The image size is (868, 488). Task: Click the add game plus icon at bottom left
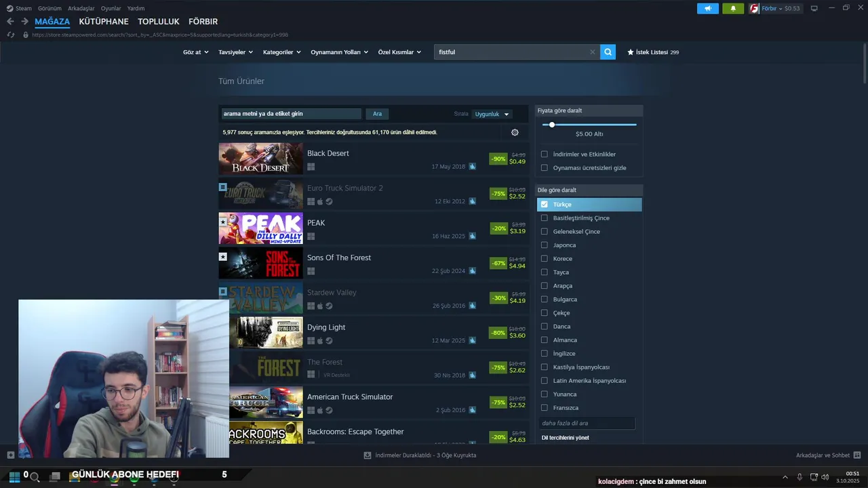click(10, 455)
